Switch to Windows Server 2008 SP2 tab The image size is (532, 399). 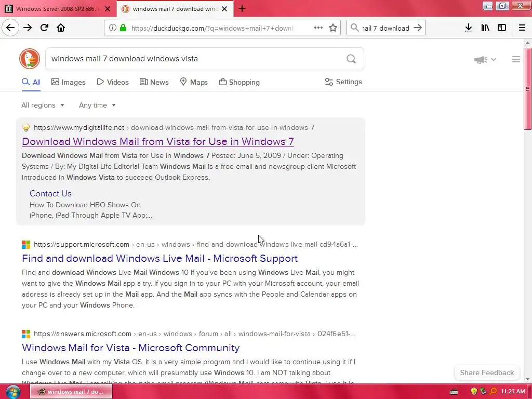tap(58, 9)
